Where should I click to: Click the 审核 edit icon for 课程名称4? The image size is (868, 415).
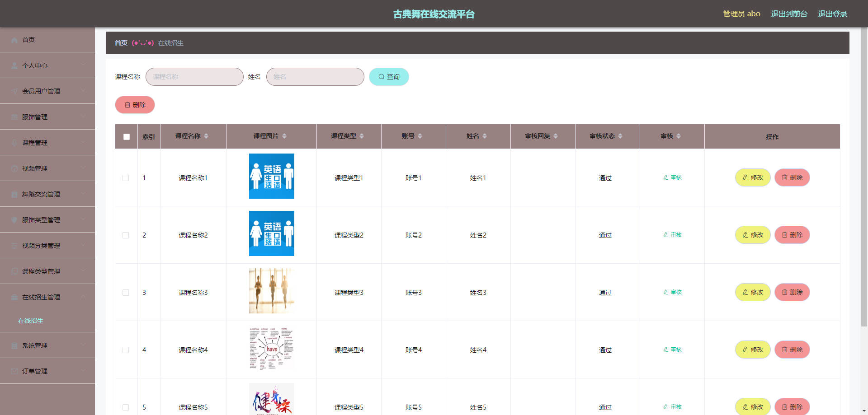[665, 350]
